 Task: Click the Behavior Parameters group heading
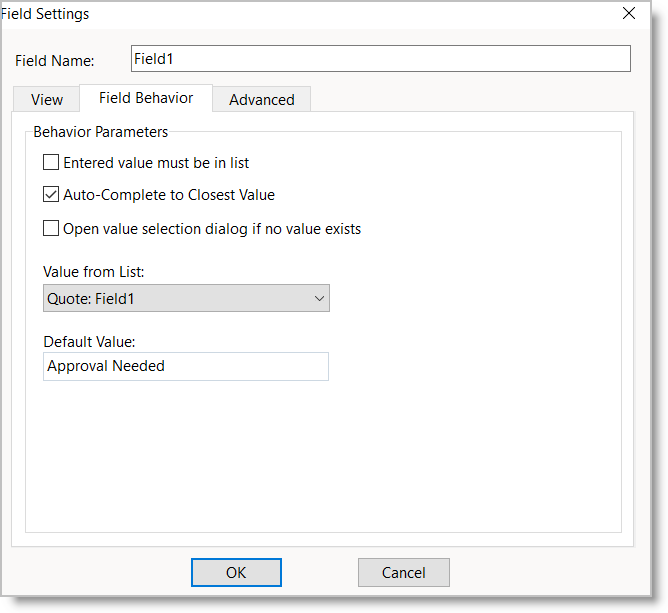click(101, 131)
